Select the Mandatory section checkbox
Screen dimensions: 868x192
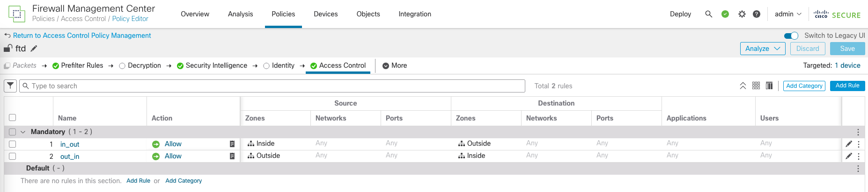[x=13, y=132]
